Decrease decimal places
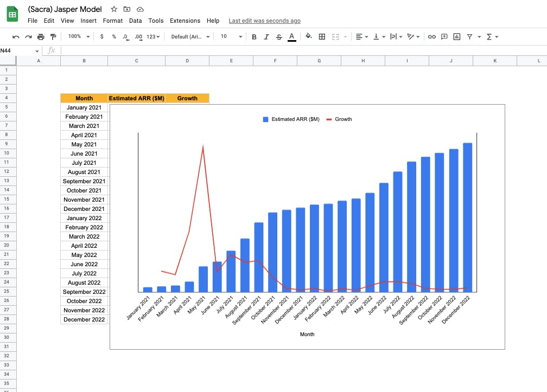547x392 pixels. pyautogui.click(x=126, y=37)
